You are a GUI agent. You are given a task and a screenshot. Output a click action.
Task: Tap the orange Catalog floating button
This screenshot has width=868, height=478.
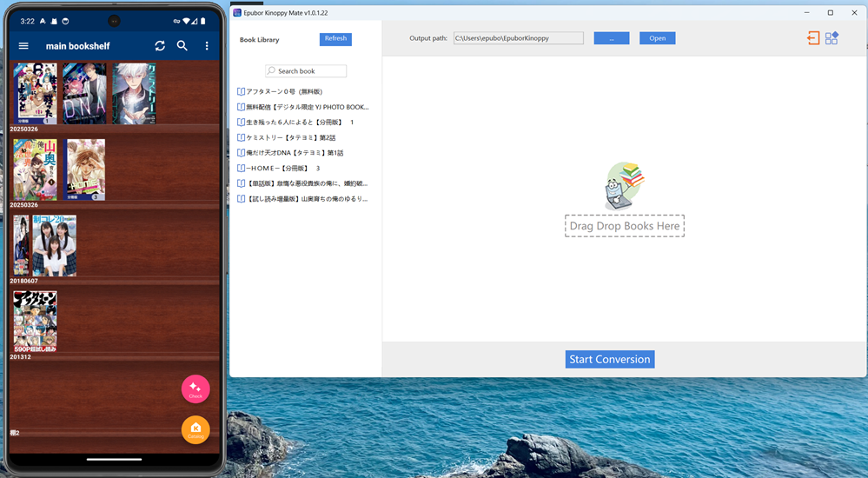(195, 430)
